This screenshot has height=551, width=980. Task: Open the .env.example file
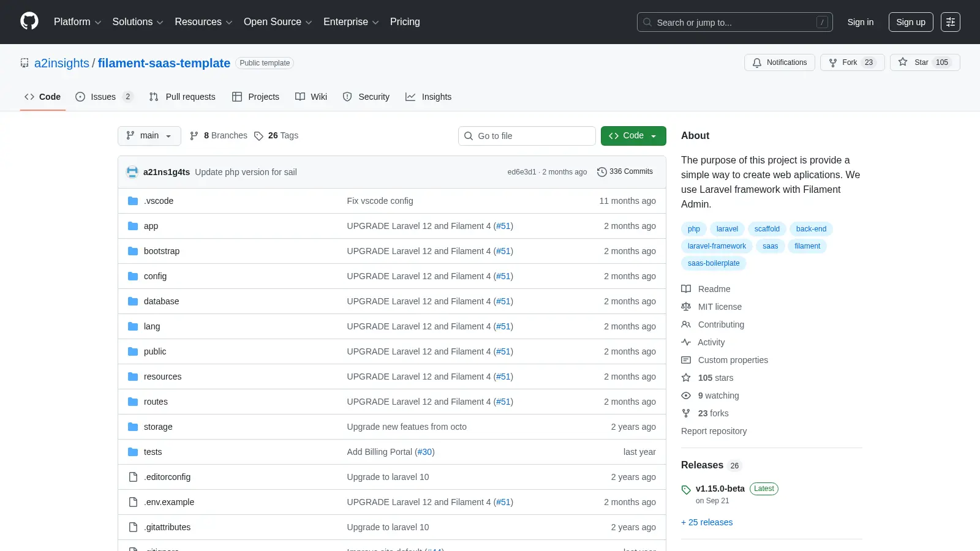pos(169,502)
